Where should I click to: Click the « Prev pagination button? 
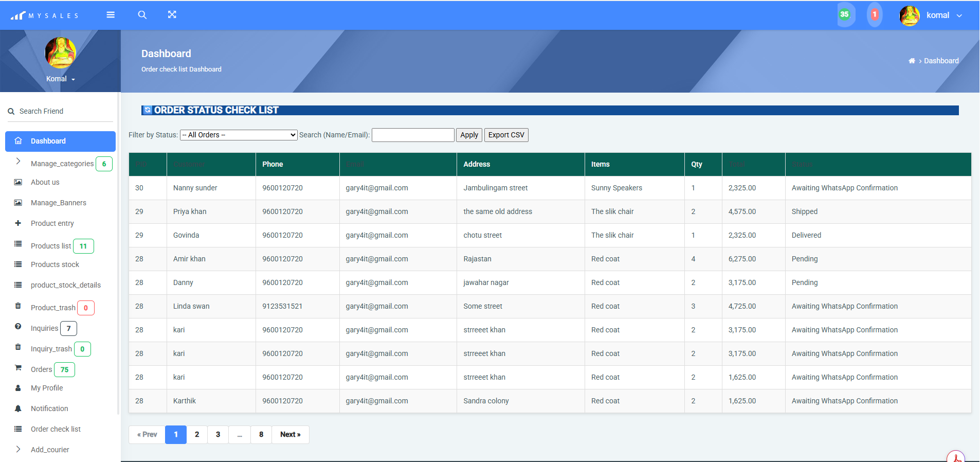147,434
